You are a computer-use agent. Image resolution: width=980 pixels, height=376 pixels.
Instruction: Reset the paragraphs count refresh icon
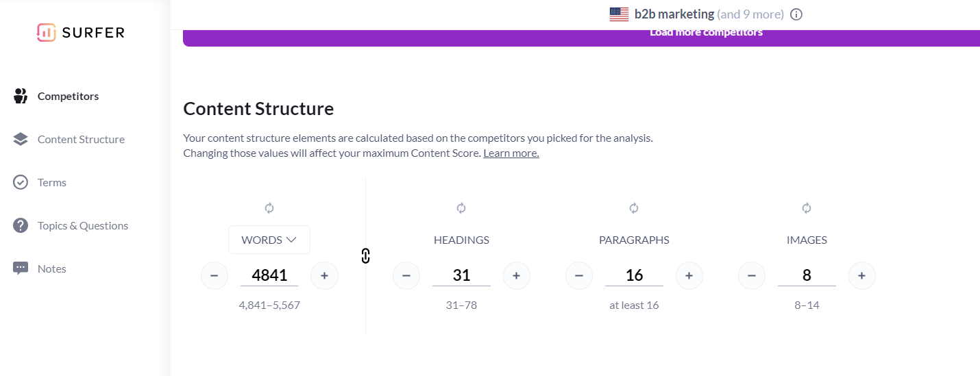tap(634, 208)
